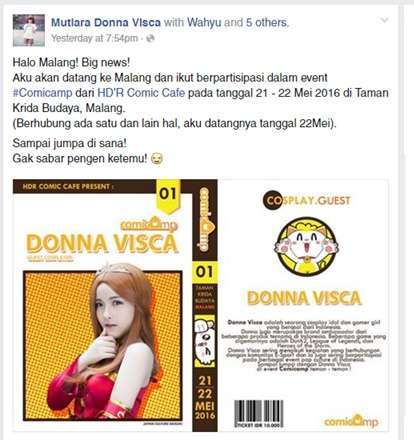Click the public globe privacy icon
This screenshot has width=414, height=440.
point(150,39)
